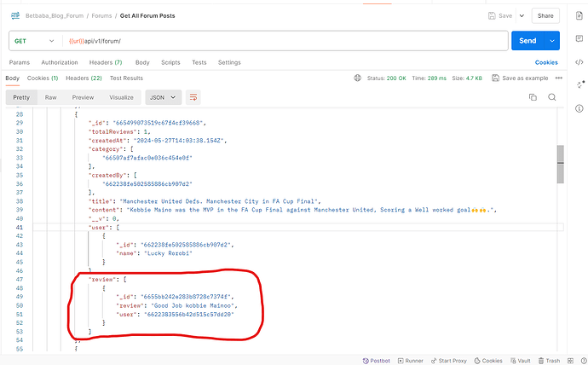This screenshot has height=365, width=588.
Task: Click the Cookies link beside request tabs
Action: tap(545, 62)
